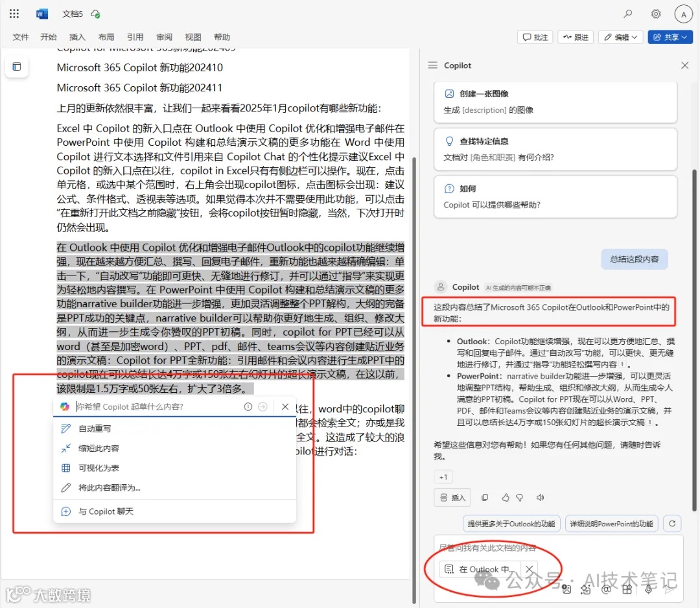Switch to the 帮助 tab

(x=222, y=37)
